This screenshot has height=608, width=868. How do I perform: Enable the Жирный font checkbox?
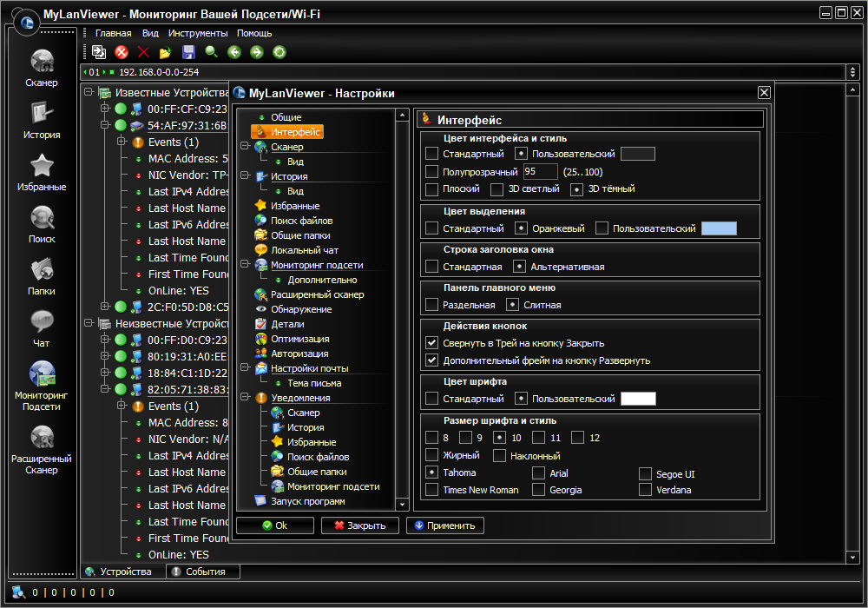(431, 455)
